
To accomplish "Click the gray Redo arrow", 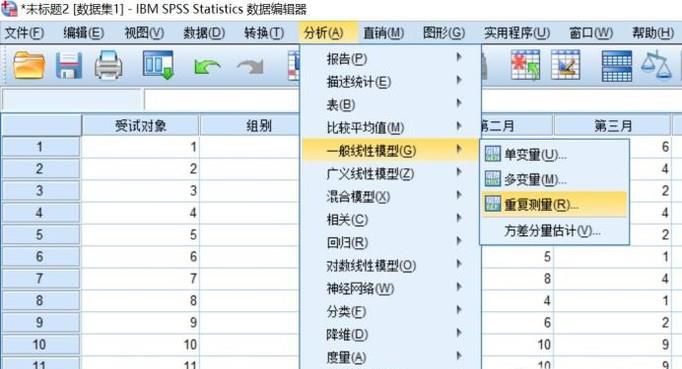I will [x=251, y=67].
